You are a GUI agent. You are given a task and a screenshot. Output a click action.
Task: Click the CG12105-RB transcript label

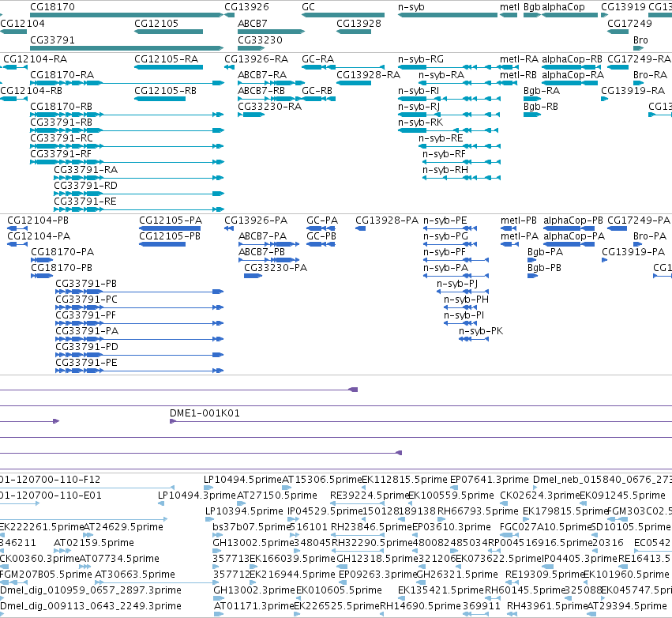(165, 91)
